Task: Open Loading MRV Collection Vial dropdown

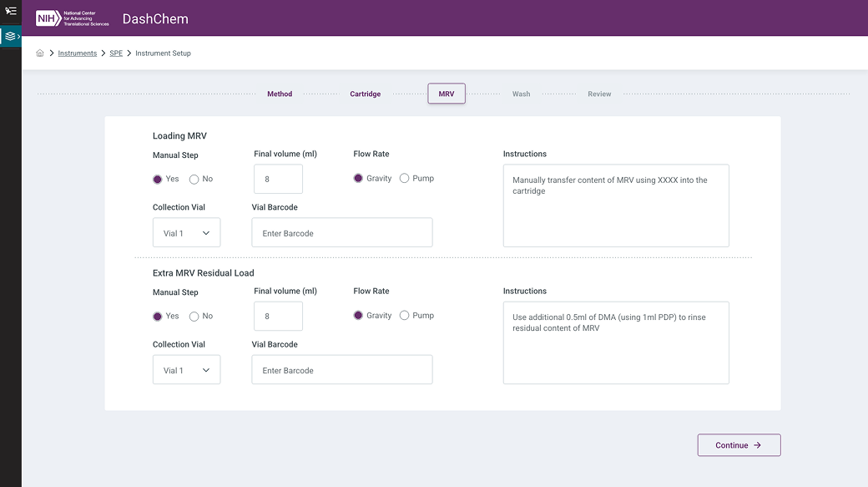Action: coord(186,233)
